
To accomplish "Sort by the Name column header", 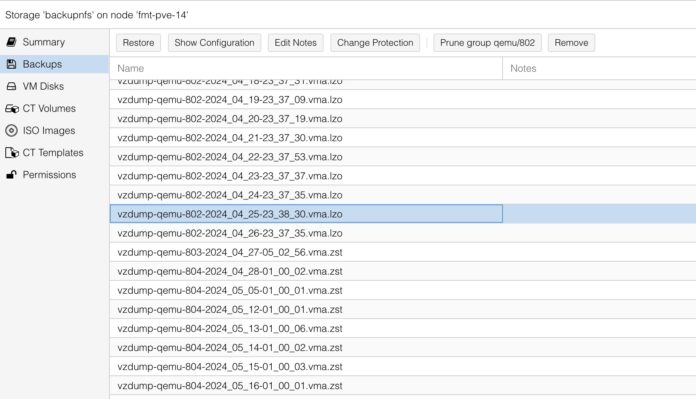I will pyautogui.click(x=306, y=68).
